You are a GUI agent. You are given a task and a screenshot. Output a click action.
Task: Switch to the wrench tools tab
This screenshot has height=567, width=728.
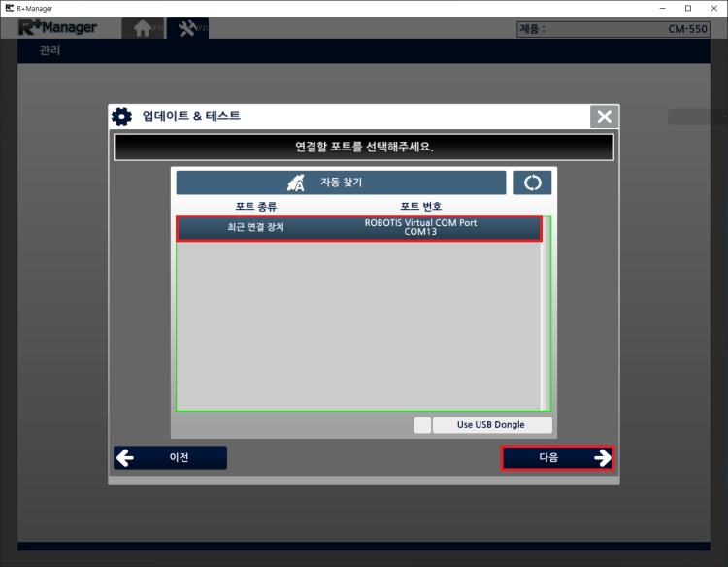click(x=188, y=28)
